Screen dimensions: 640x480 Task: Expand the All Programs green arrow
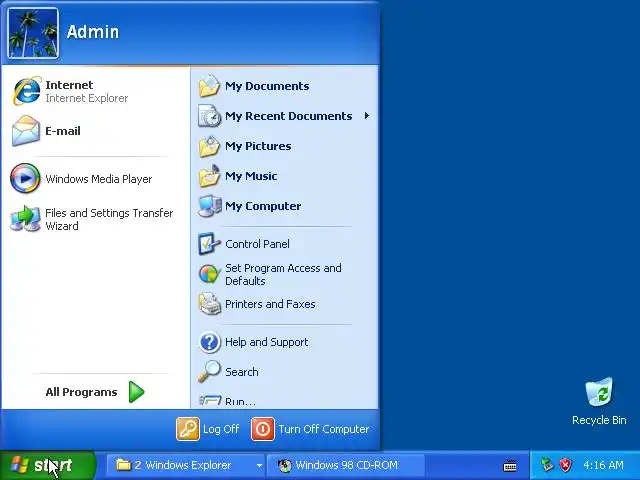click(136, 392)
